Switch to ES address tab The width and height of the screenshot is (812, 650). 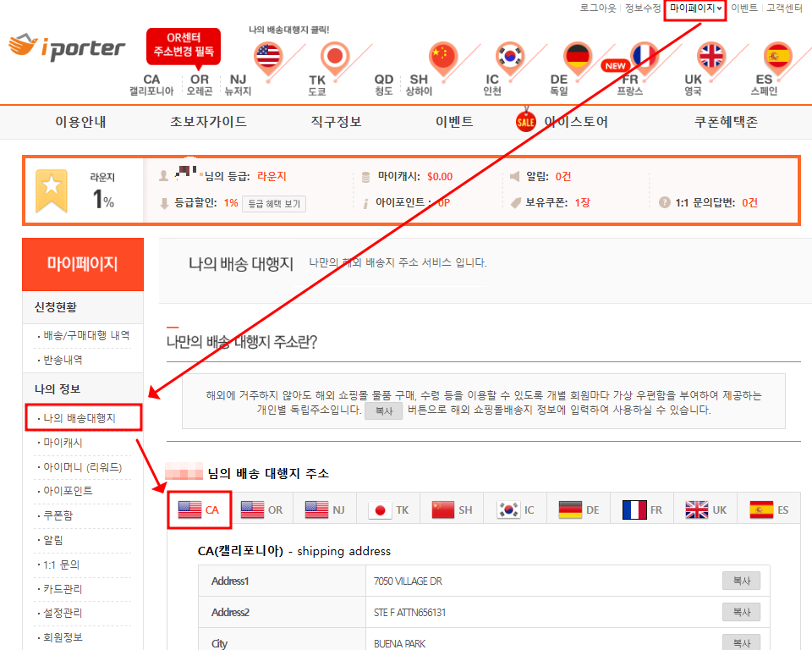(x=769, y=510)
